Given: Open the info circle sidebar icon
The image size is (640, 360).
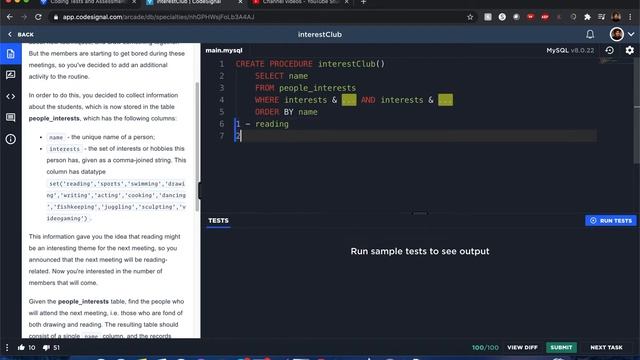Looking at the screenshot, I should pos(11,139).
